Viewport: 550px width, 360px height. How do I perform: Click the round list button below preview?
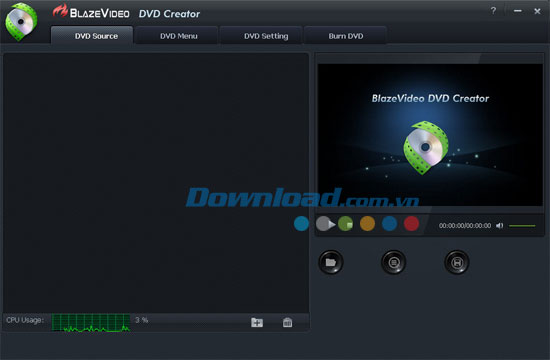(x=394, y=262)
